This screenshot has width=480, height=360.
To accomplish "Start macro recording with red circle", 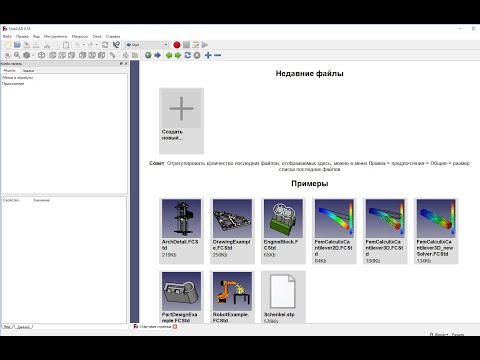I will tap(177, 45).
